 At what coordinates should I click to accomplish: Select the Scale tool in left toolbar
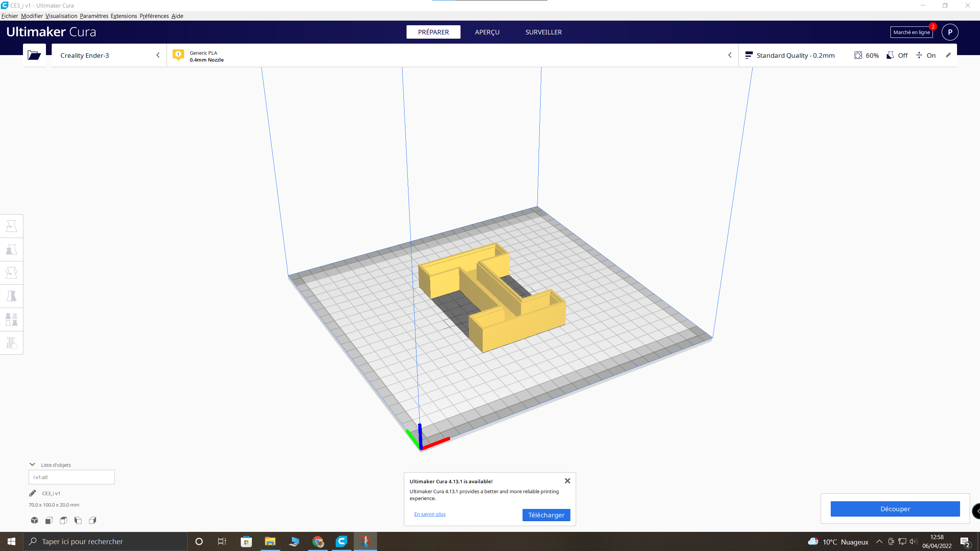(x=11, y=249)
